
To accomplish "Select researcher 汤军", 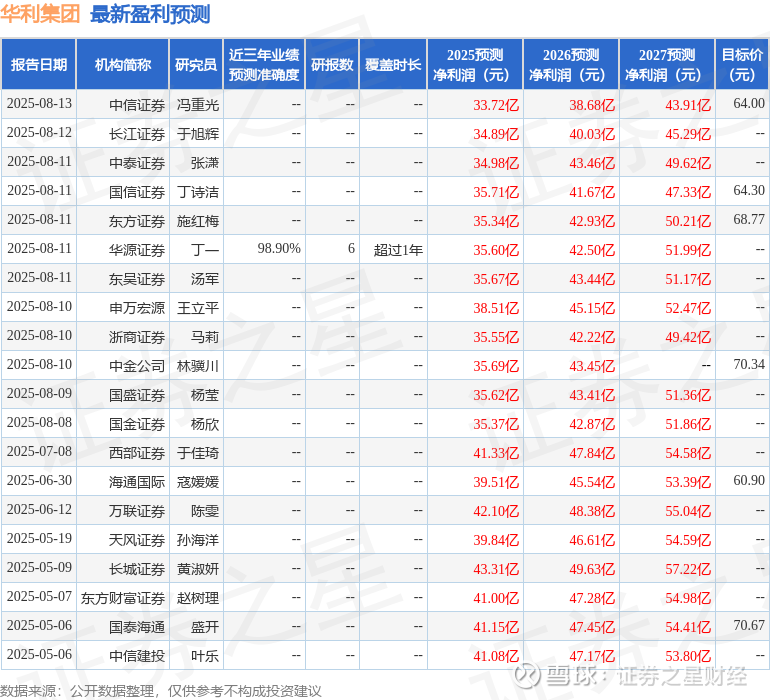I will [x=205, y=279].
